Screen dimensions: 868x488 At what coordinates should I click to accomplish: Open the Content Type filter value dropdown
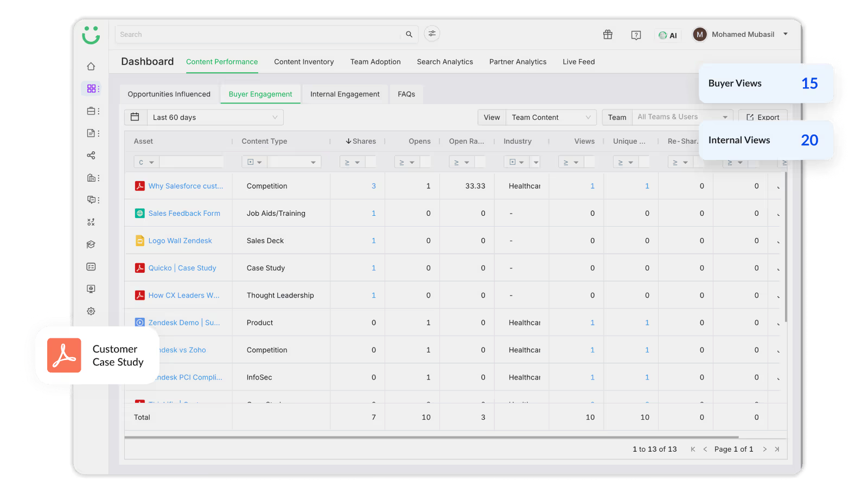click(295, 162)
